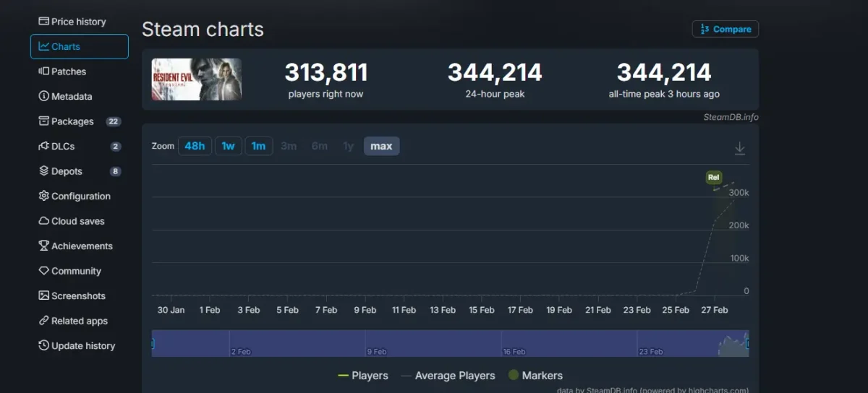The image size is (868, 393).
Task: Click the DLCs puzzle icon
Action: [x=43, y=146]
